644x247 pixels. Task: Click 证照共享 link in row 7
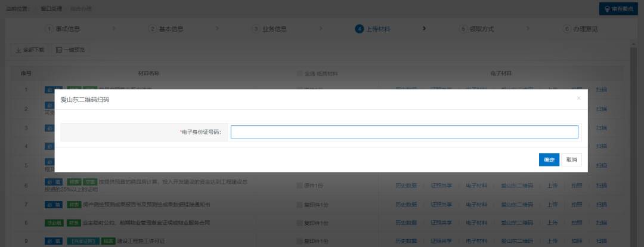(x=441, y=205)
